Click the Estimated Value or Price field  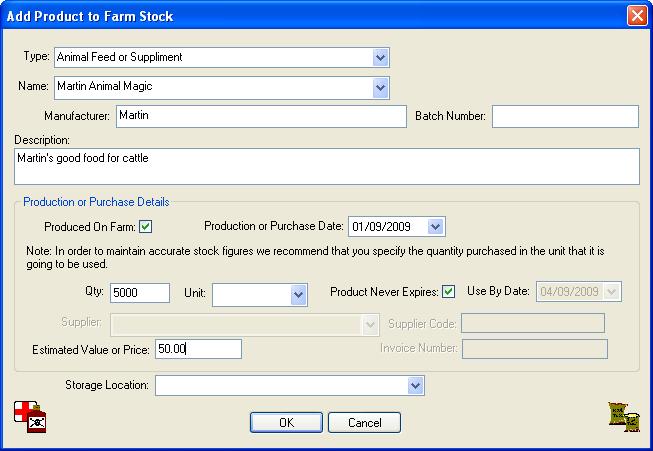tap(198, 348)
